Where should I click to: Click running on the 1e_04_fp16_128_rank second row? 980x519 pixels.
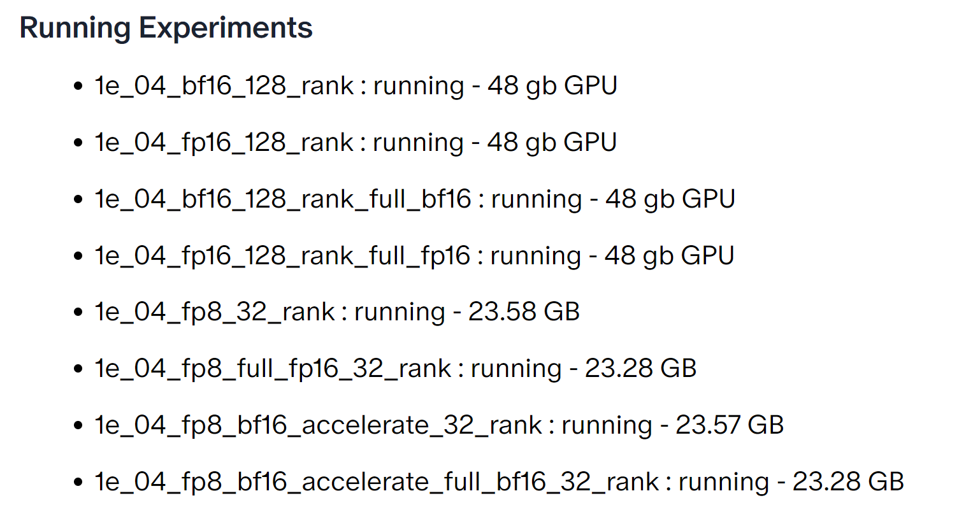point(418,143)
